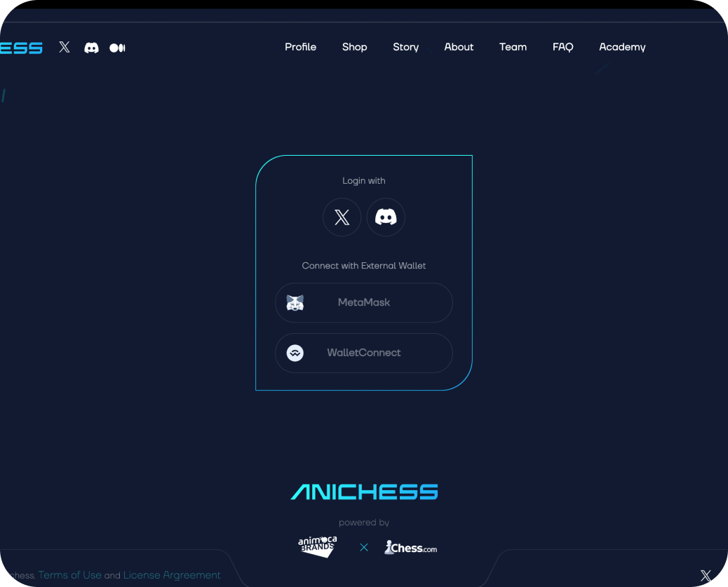Viewport: 728px width, 587px height.
Task: Navigate to About
Action: click(x=459, y=47)
